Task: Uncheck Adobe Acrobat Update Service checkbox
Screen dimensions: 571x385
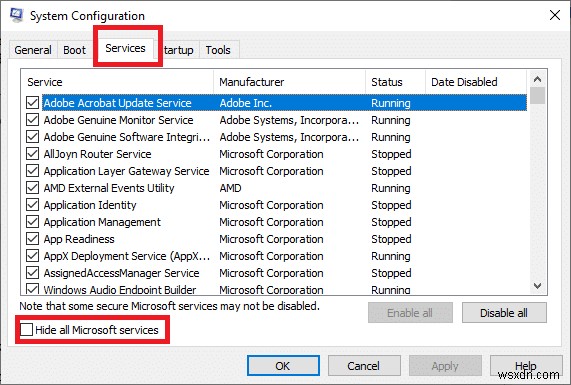Action: [x=32, y=103]
